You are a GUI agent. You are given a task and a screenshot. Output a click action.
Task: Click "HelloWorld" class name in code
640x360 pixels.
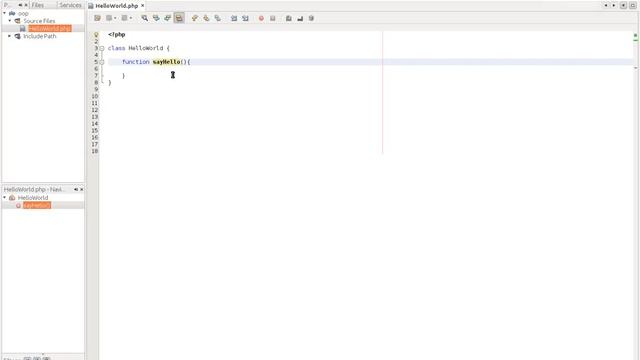click(146, 48)
